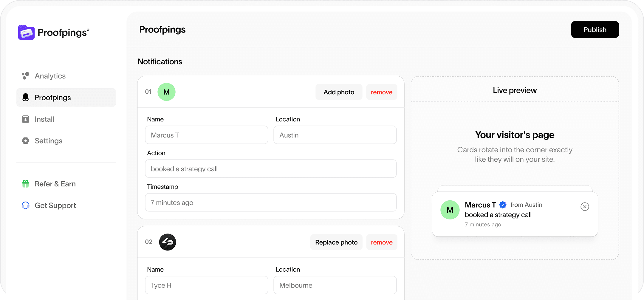Remove notification 01
The image size is (644, 300).
382,92
